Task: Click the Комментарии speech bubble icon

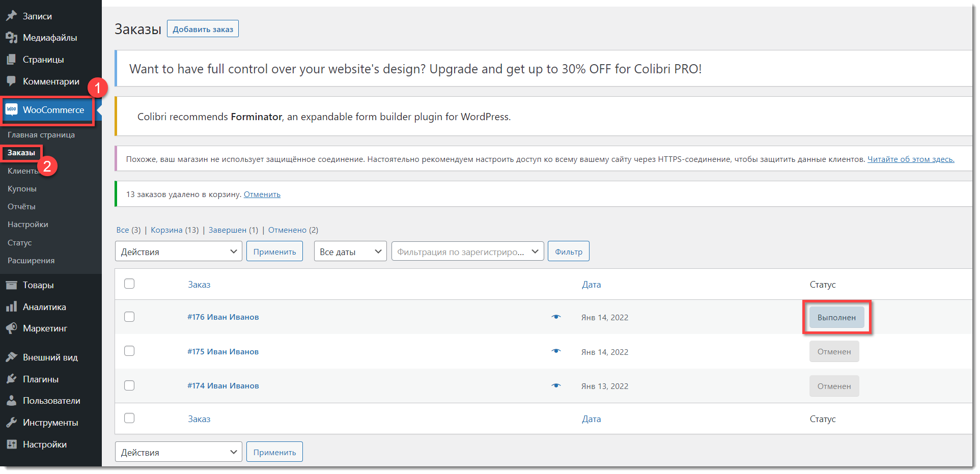Action: tap(11, 81)
